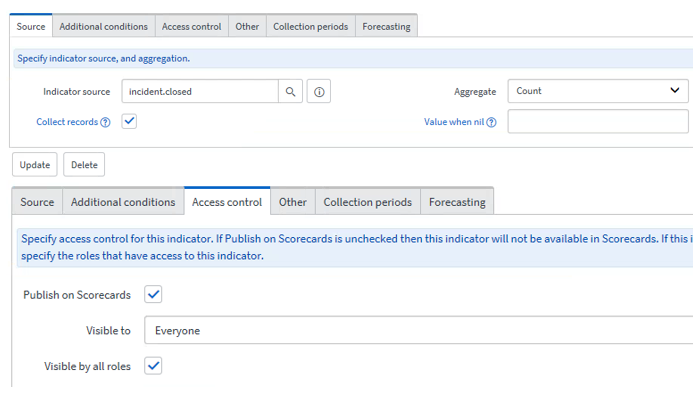Open the upper Forecasting tab
Image resolution: width=693 pixels, height=394 pixels.
[x=386, y=27]
